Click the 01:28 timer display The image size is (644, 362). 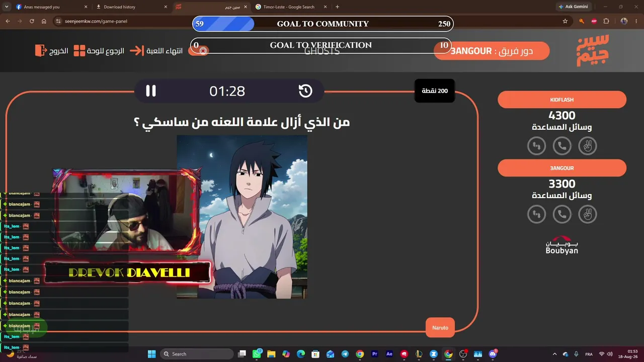(x=227, y=91)
